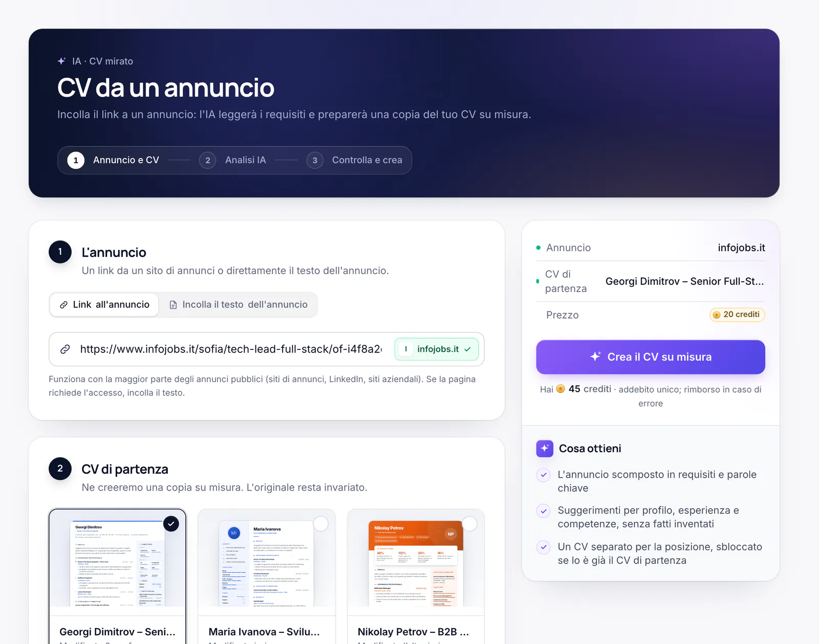The width and height of the screenshot is (819, 644).
Task: Click the Nikolay Petrov – B2B ... card title
Action: (414, 632)
